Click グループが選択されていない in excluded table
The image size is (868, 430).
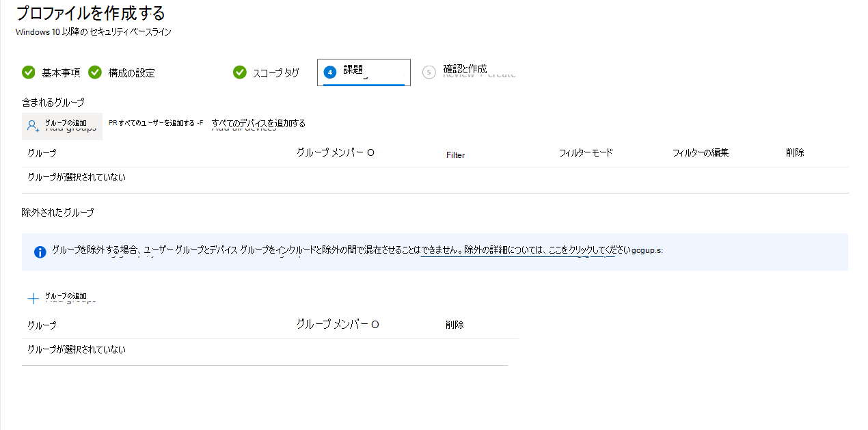77,349
